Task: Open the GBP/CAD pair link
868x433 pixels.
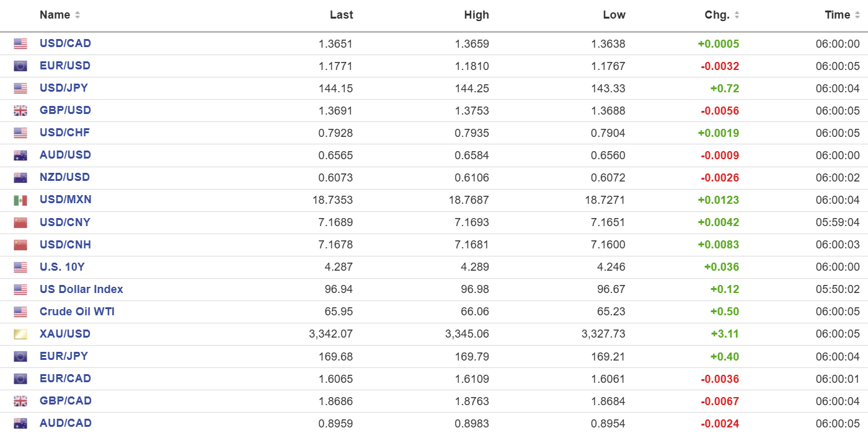Action: pyautogui.click(x=66, y=401)
